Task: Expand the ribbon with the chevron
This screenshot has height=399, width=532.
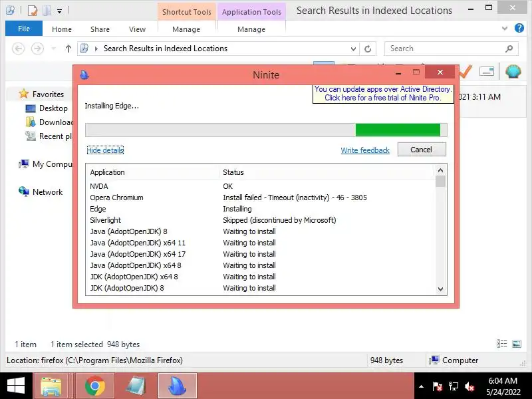Action: [505, 29]
